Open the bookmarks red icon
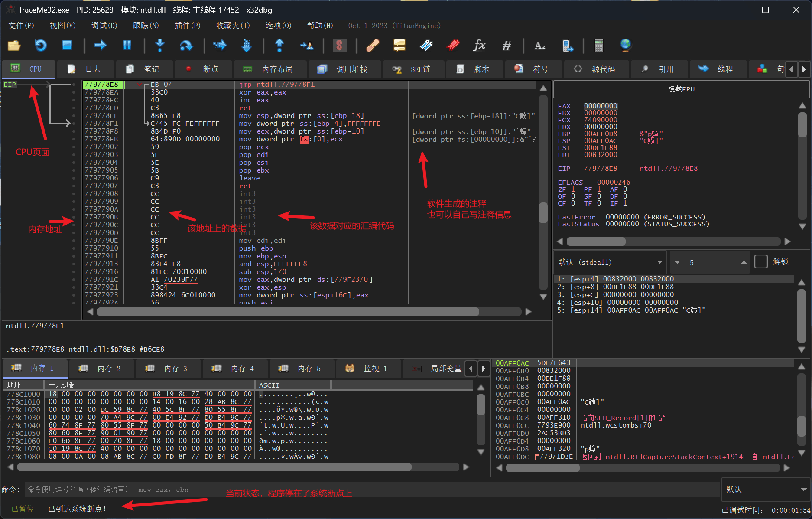 [453, 45]
